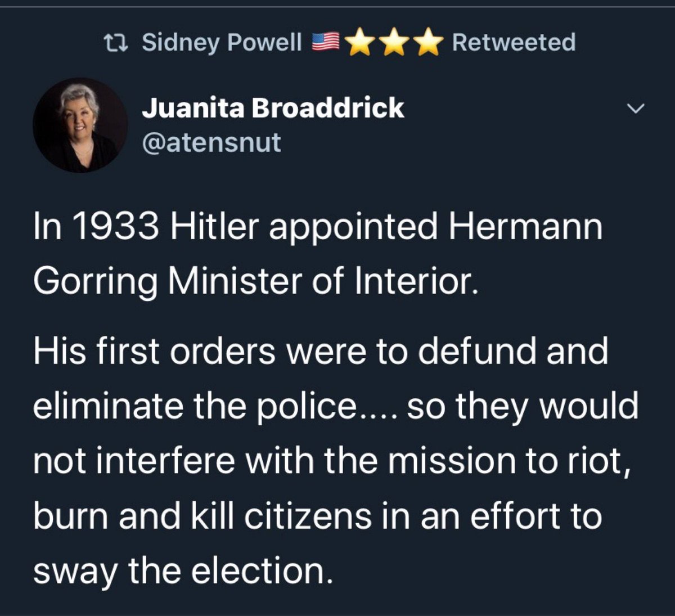Click the line starting "eliminate the police"
The width and height of the screenshot is (675, 616).
(336, 406)
